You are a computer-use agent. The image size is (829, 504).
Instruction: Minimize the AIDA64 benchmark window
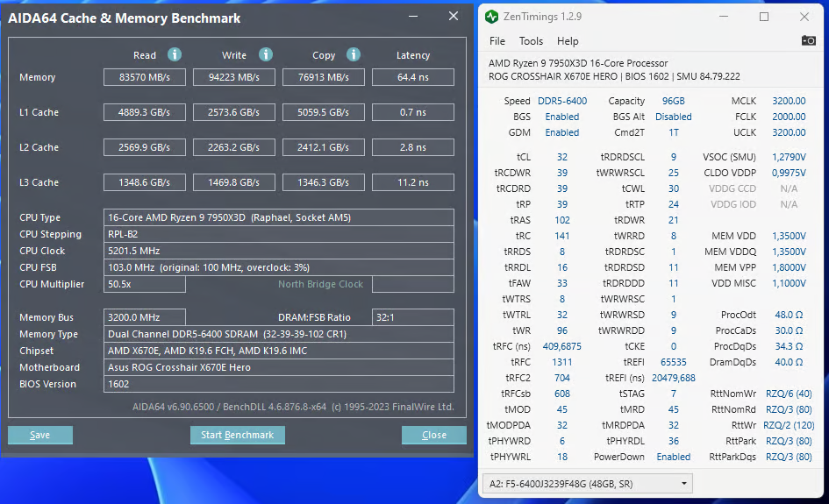click(413, 17)
